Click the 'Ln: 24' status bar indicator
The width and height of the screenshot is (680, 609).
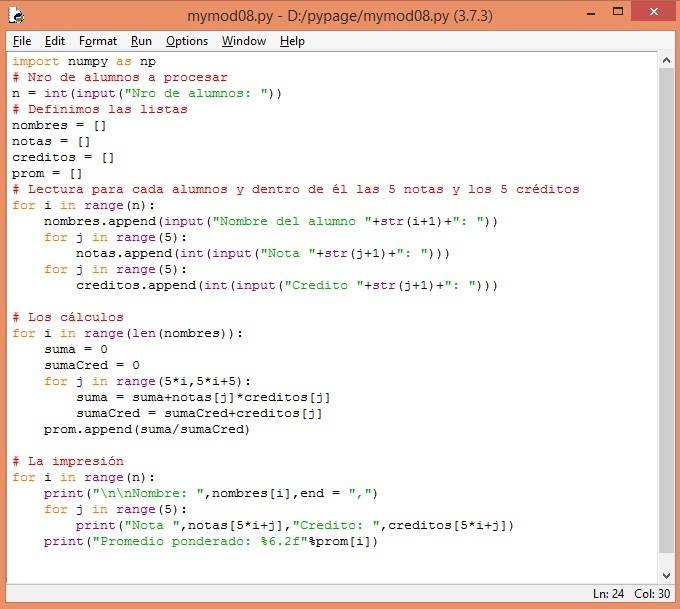pos(608,594)
